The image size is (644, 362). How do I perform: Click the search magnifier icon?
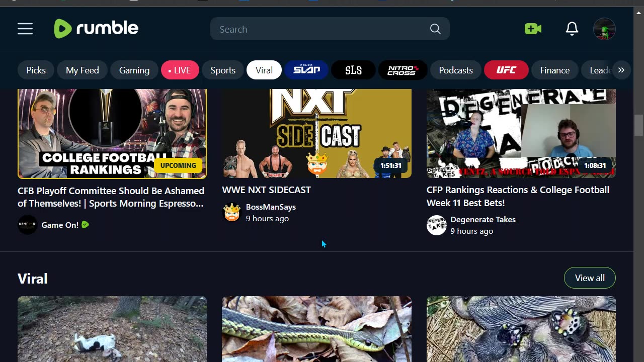[x=435, y=29]
